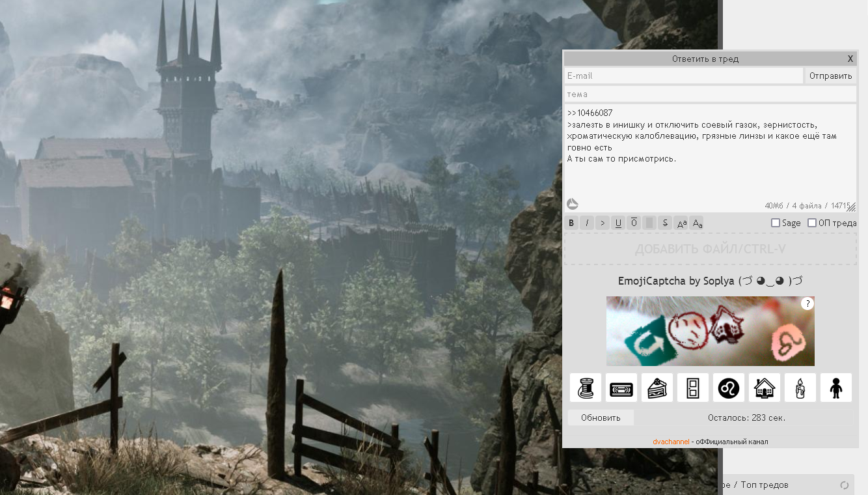Click the 'оФФициальный канал' text
The width and height of the screenshot is (868, 495).
pos(732,442)
